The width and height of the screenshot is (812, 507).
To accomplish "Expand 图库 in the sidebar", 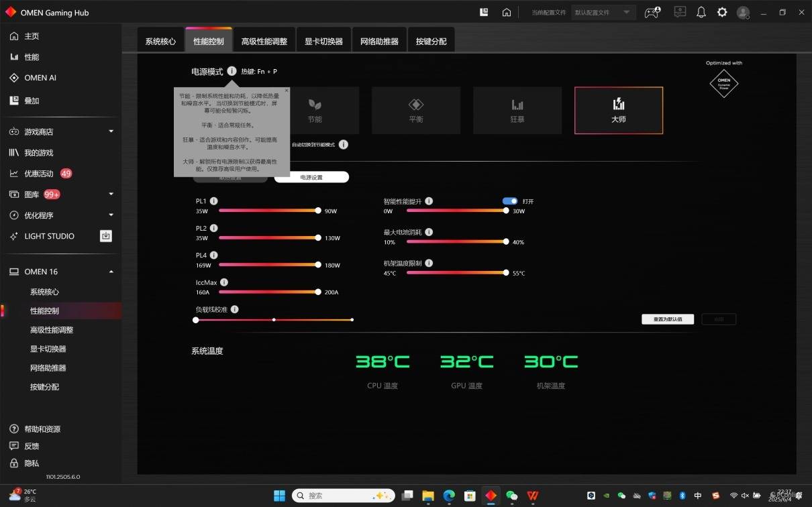I will coord(111,194).
